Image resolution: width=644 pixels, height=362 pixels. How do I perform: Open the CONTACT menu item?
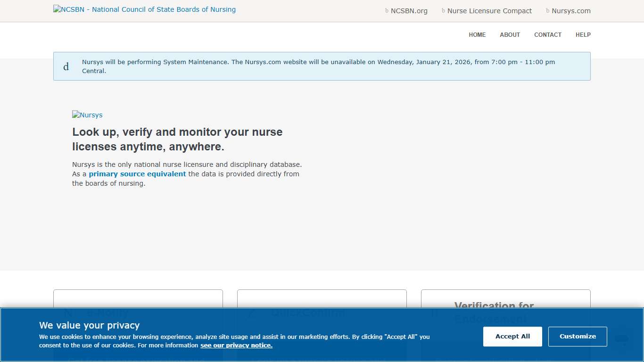[x=548, y=34]
